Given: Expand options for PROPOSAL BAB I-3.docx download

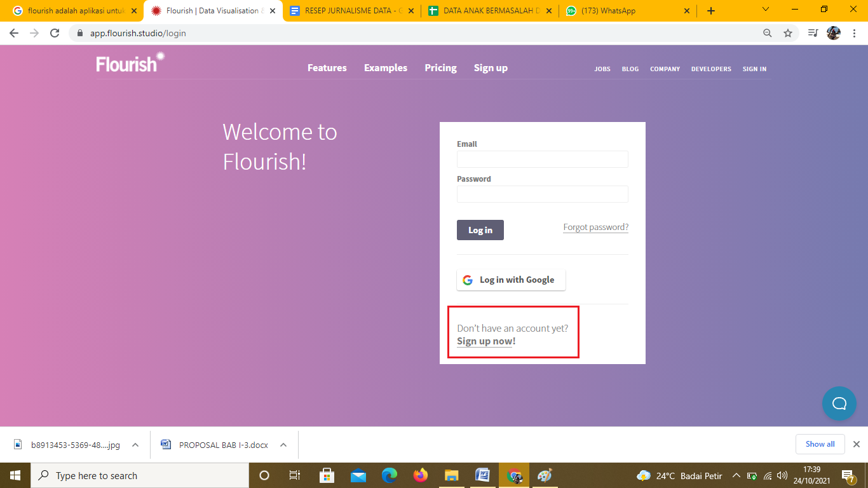Looking at the screenshot, I should coord(283,445).
